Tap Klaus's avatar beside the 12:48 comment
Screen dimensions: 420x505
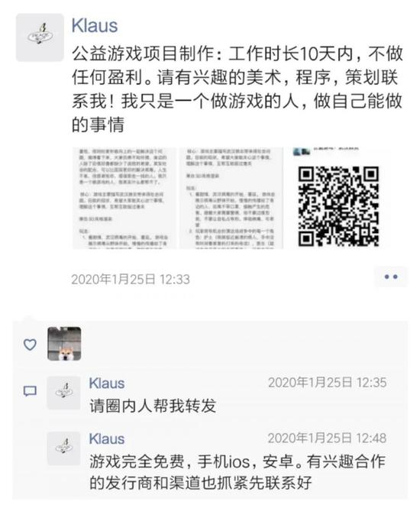tap(64, 448)
